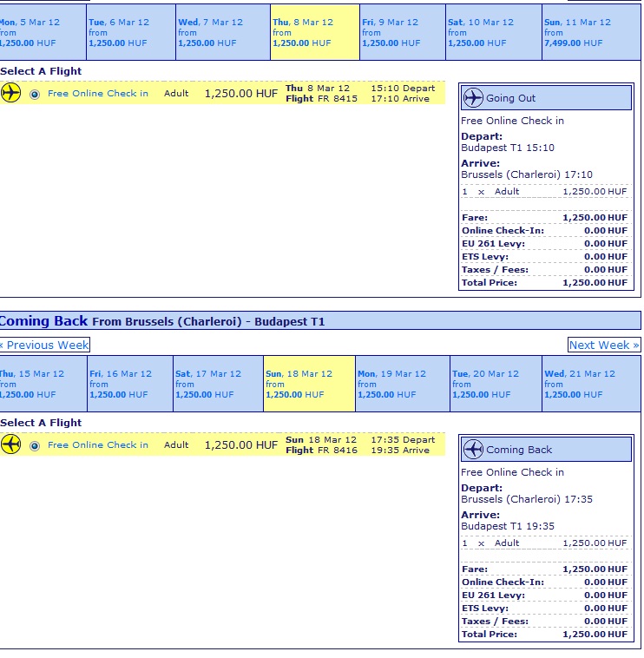This screenshot has width=644, height=658.
Task: Choose the Sat, 10 Mar 12 outbound date
Action: 494,32
